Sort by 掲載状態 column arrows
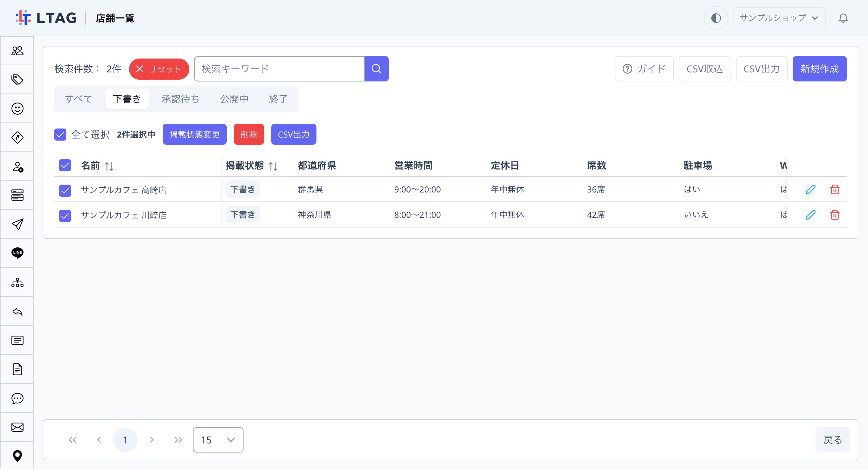The width and height of the screenshot is (868, 470). coord(273,166)
